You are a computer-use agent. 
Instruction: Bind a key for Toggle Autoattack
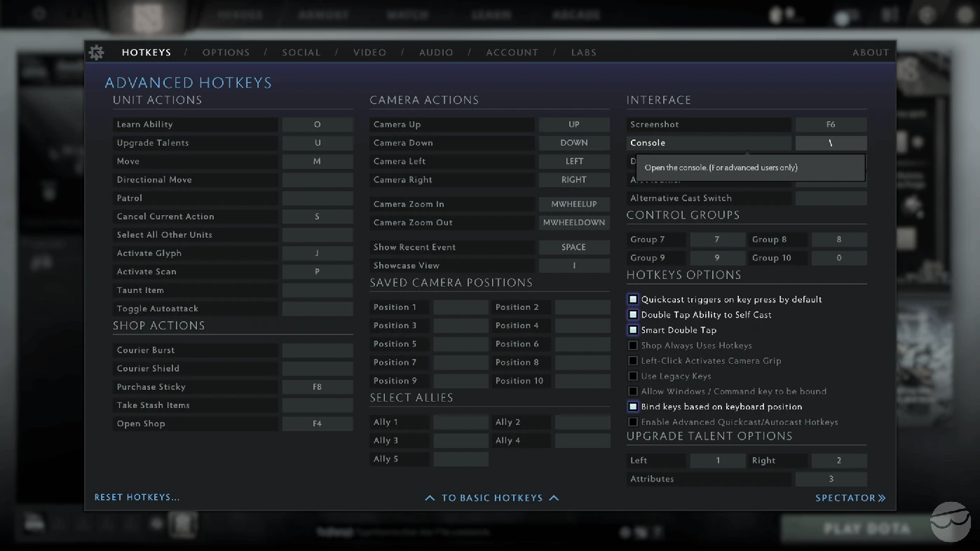tap(318, 308)
